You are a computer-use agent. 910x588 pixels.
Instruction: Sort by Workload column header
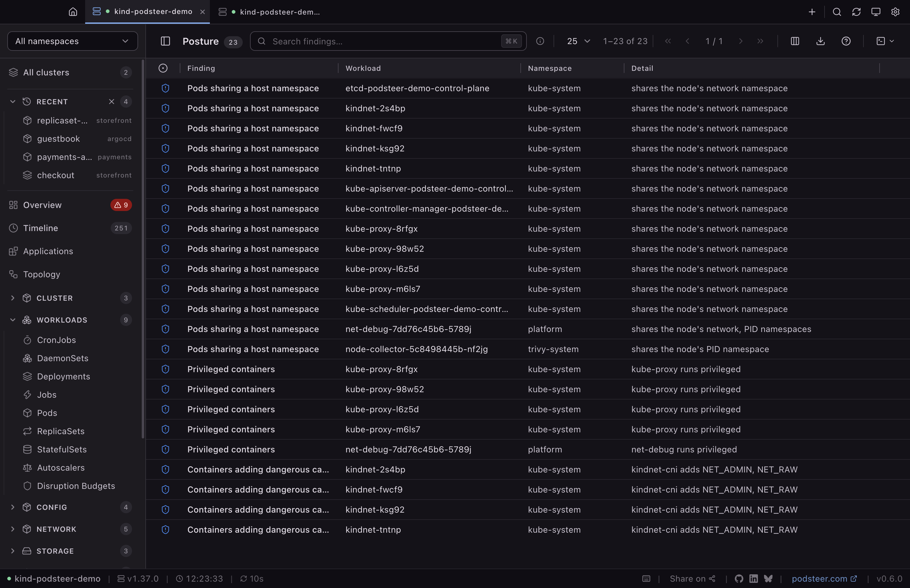363,68
